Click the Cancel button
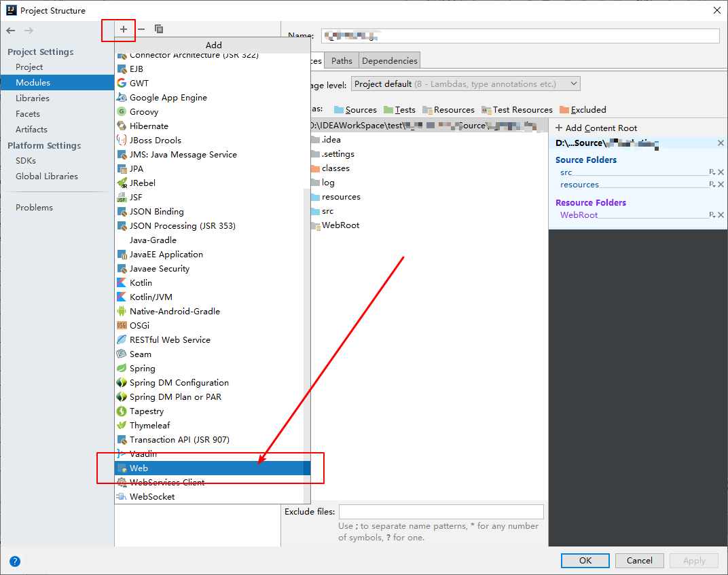728x575 pixels. (x=639, y=561)
